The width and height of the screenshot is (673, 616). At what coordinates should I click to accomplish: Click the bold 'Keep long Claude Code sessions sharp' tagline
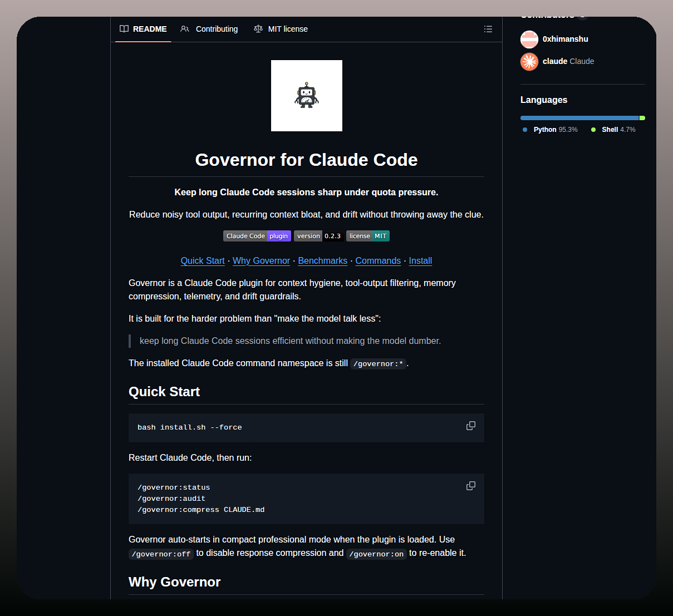[x=306, y=192]
